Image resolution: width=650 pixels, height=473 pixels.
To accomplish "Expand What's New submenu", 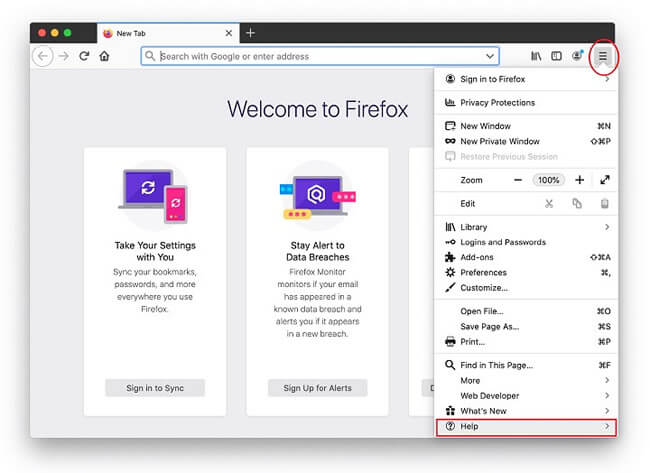I will point(526,411).
